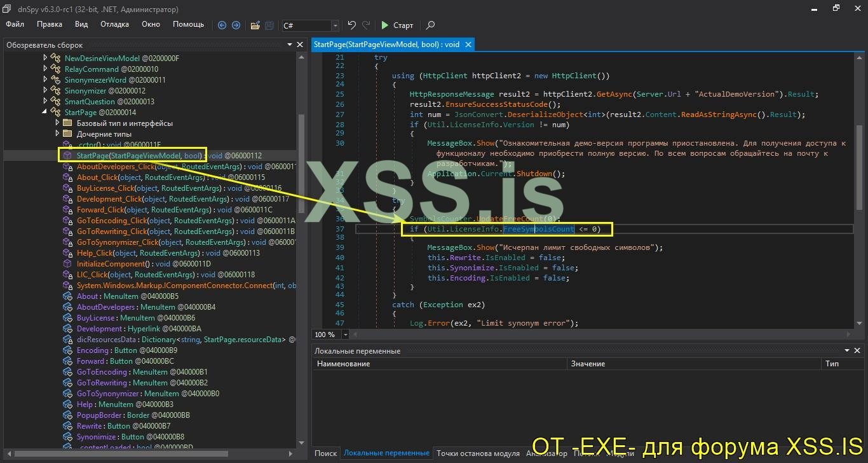Image resolution: width=868 pixels, height=463 pixels.
Task: Click the redo toolbar icon
Action: pos(366,25)
